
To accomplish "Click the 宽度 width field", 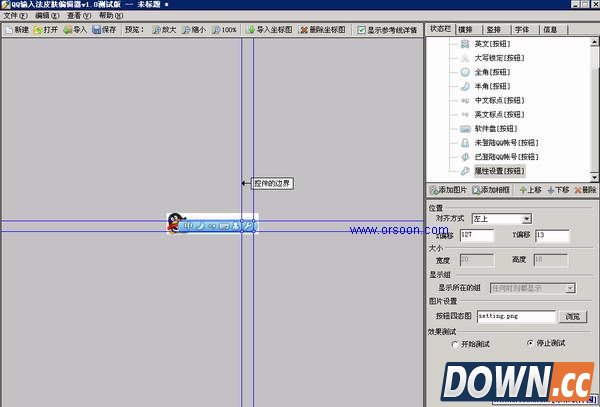I will click(476, 260).
